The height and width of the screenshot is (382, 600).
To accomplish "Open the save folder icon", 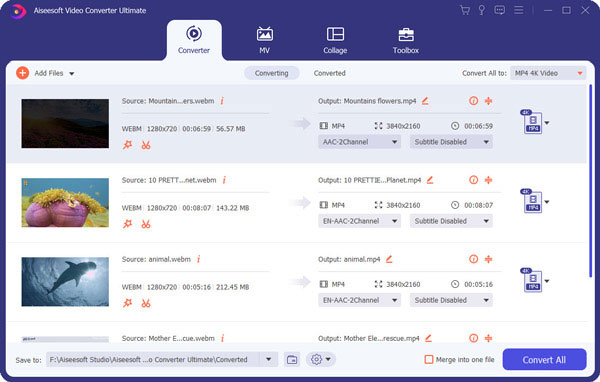I will (x=292, y=359).
